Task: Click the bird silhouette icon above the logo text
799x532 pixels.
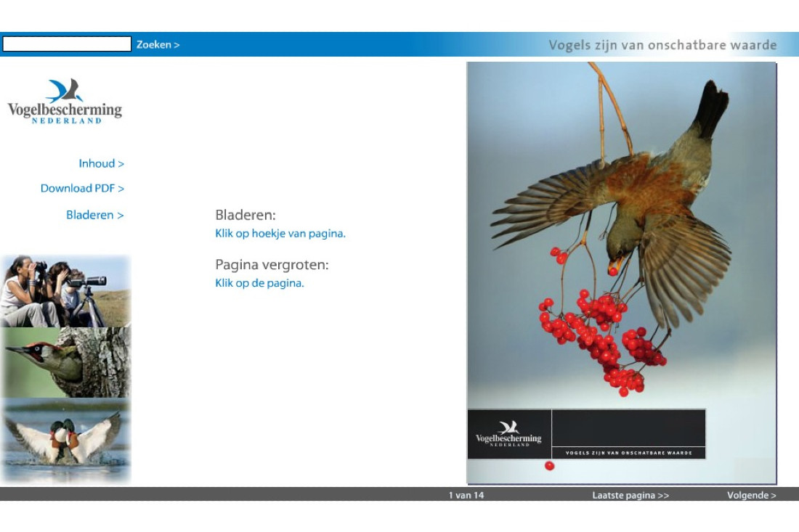Action: pos(65,89)
